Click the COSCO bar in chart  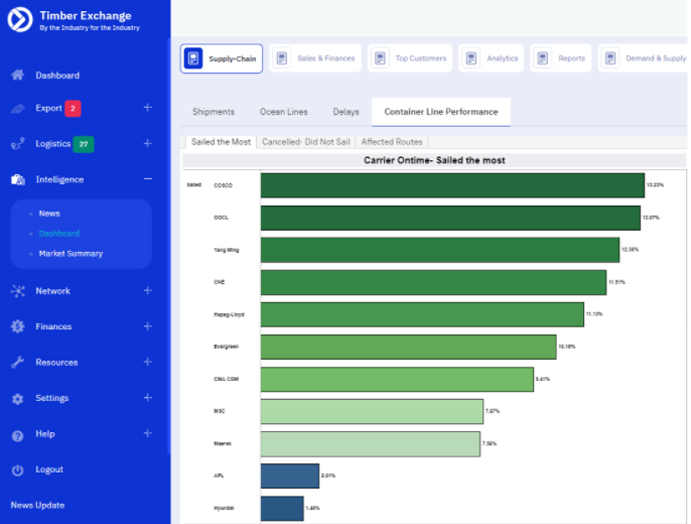coord(453,185)
